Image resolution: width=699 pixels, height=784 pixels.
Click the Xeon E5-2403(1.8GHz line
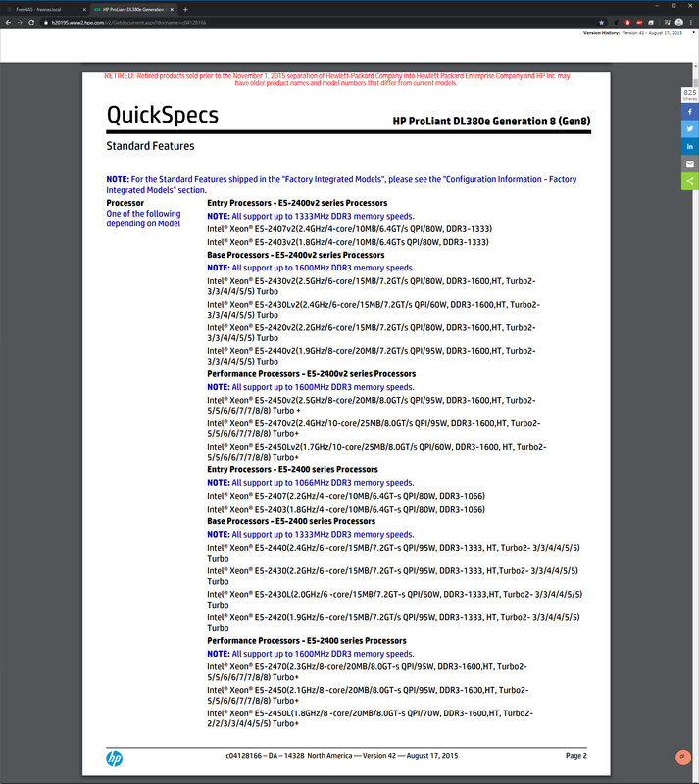pyautogui.click(x=346, y=509)
